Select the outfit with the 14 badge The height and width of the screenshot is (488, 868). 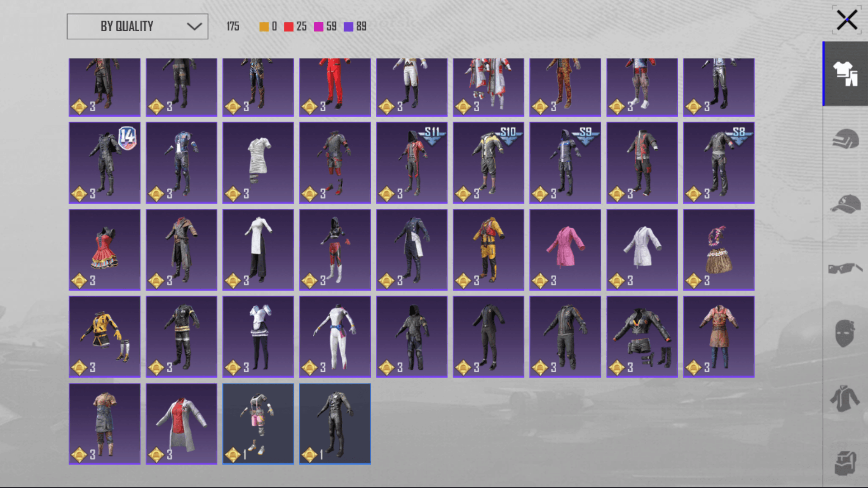[104, 163]
